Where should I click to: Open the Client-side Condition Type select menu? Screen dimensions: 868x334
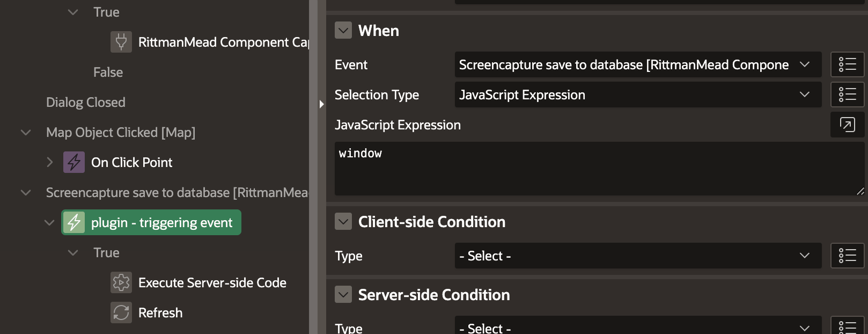637,256
